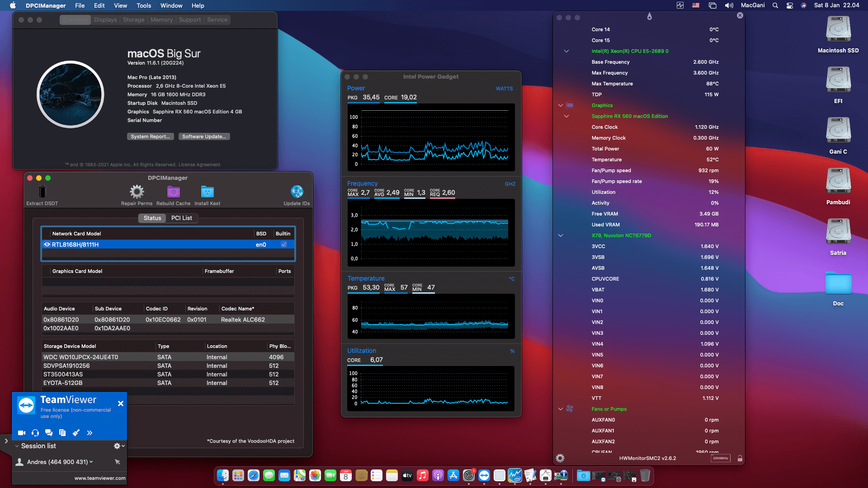Toggle the Builtin checkbox for RTL8168H/8111H

284,244
